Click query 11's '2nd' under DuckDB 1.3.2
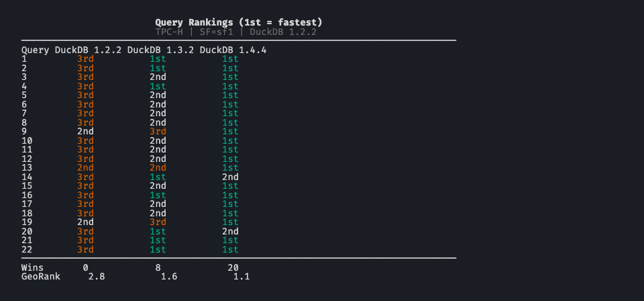Image resolution: width=644 pixels, height=301 pixels. coord(158,150)
